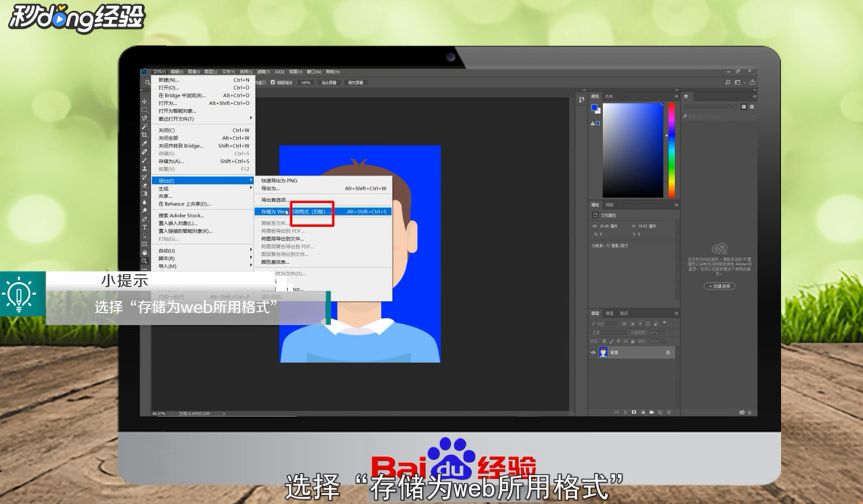
Task: Click the search icon at top right
Action: click(727, 82)
